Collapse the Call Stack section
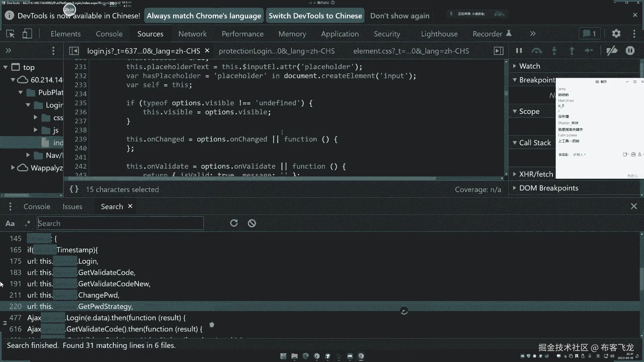The width and height of the screenshot is (644, 362). point(535,143)
